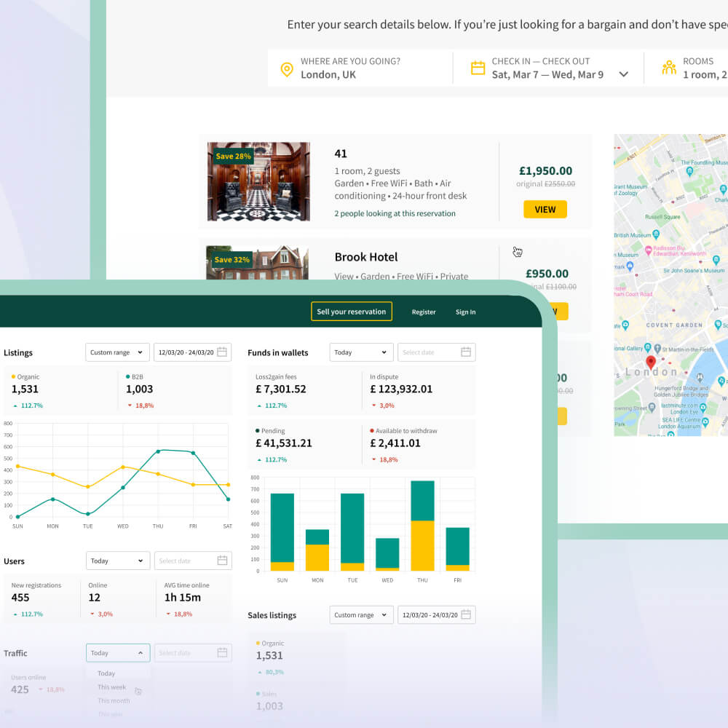The width and height of the screenshot is (728, 728).
Task: Click Listings date range 12/03/20 - 24/03/20 field
Action: pyautogui.click(x=193, y=352)
